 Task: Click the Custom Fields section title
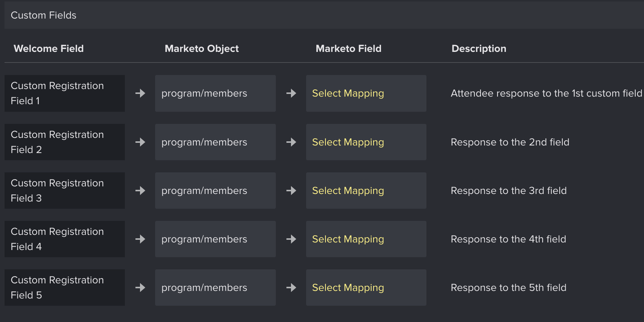tap(44, 15)
